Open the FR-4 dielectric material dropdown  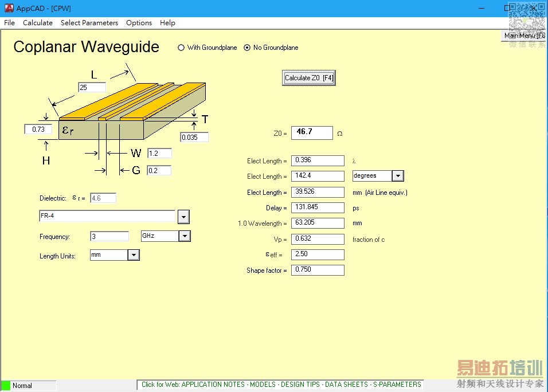click(x=183, y=217)
